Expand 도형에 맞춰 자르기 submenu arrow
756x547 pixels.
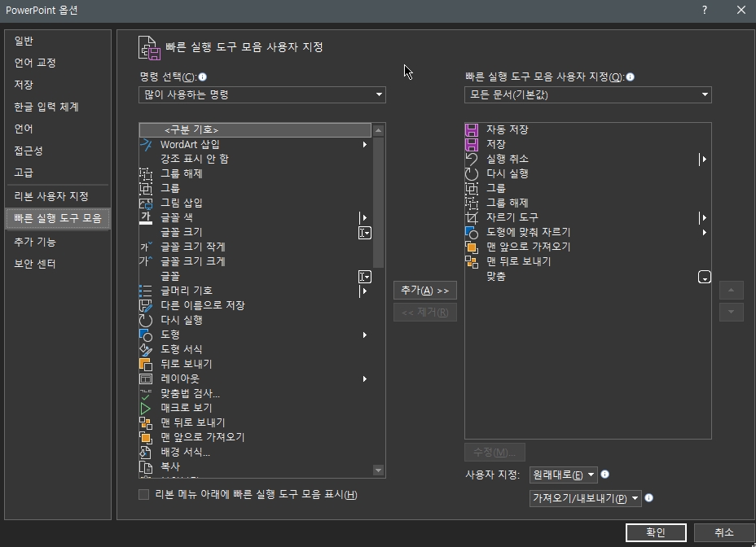tap(705, 232)
